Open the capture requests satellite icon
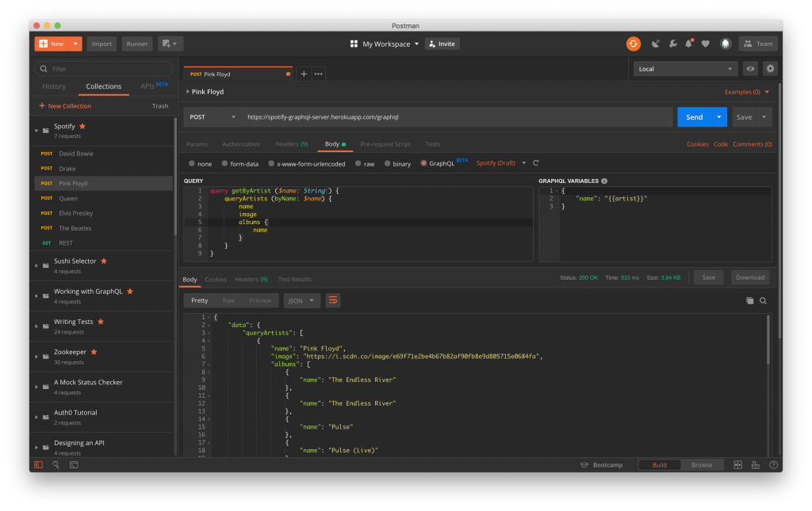The height and width of the screenshot is (511, 812). (656, 44)
